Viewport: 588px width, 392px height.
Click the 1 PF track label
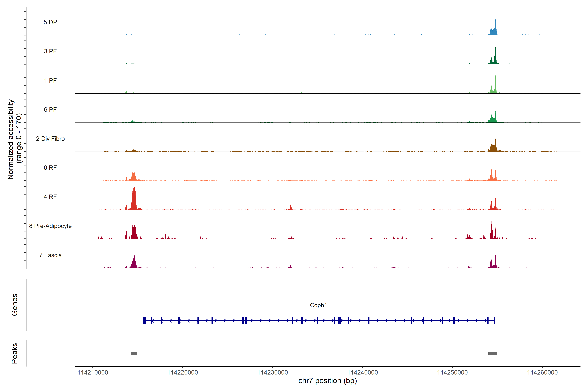(50, 81)
